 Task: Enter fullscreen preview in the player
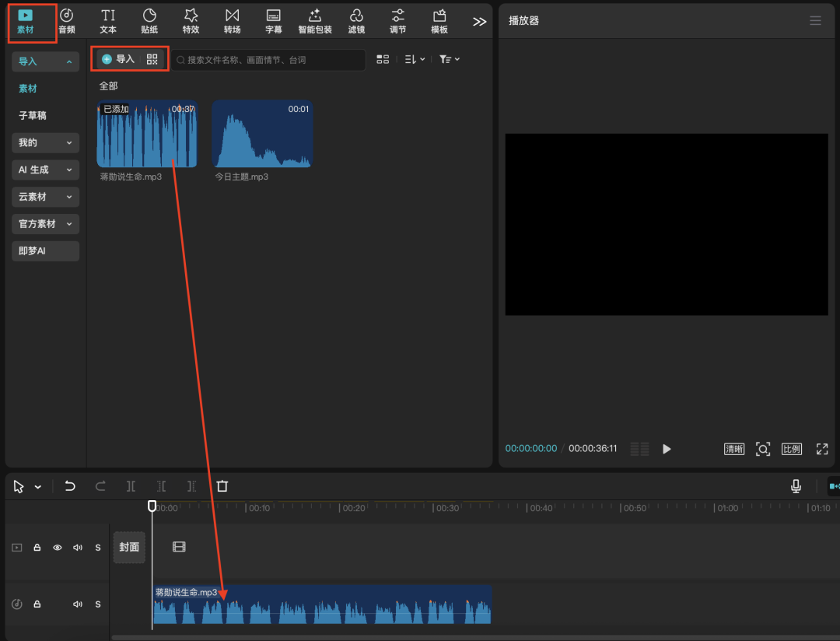click(x=822, y=449)
